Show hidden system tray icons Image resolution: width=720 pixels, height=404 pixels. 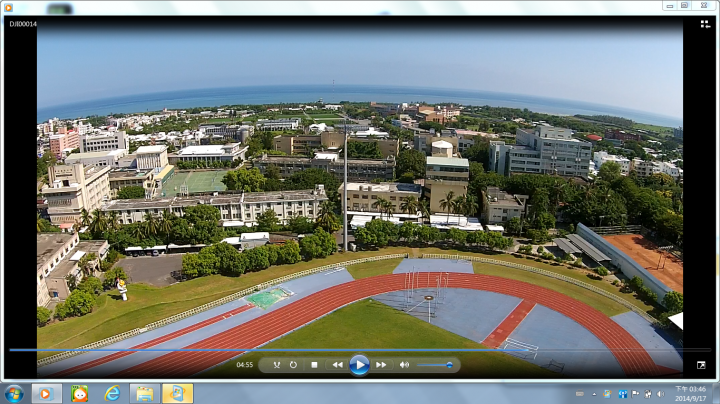click(594, 394)
